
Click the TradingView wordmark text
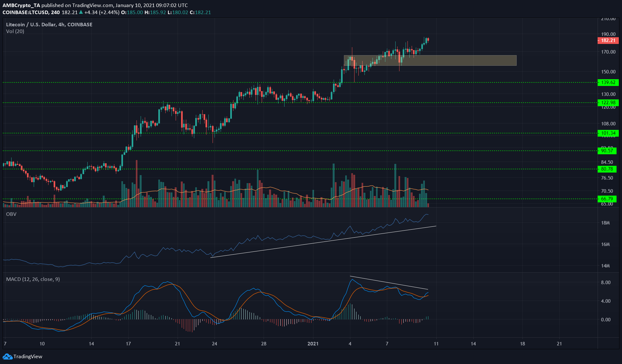click(28, 356)
